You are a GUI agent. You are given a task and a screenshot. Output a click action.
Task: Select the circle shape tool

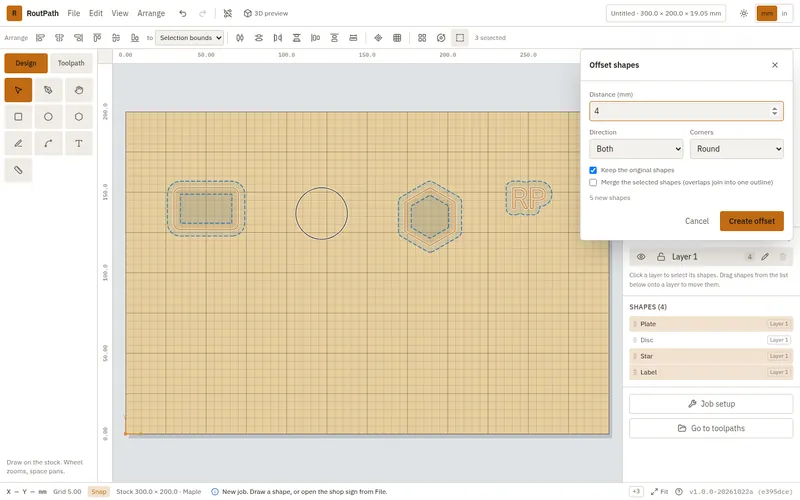[48, 117]
